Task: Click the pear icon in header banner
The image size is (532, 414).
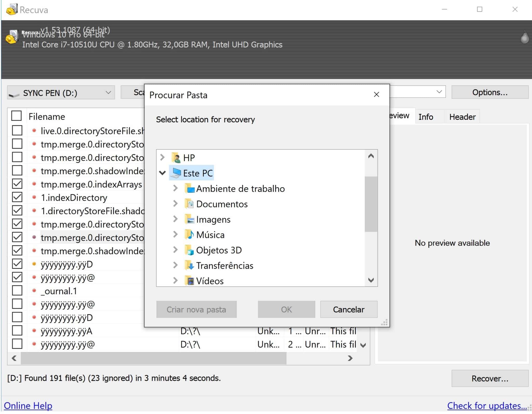Action: [524, 38]
